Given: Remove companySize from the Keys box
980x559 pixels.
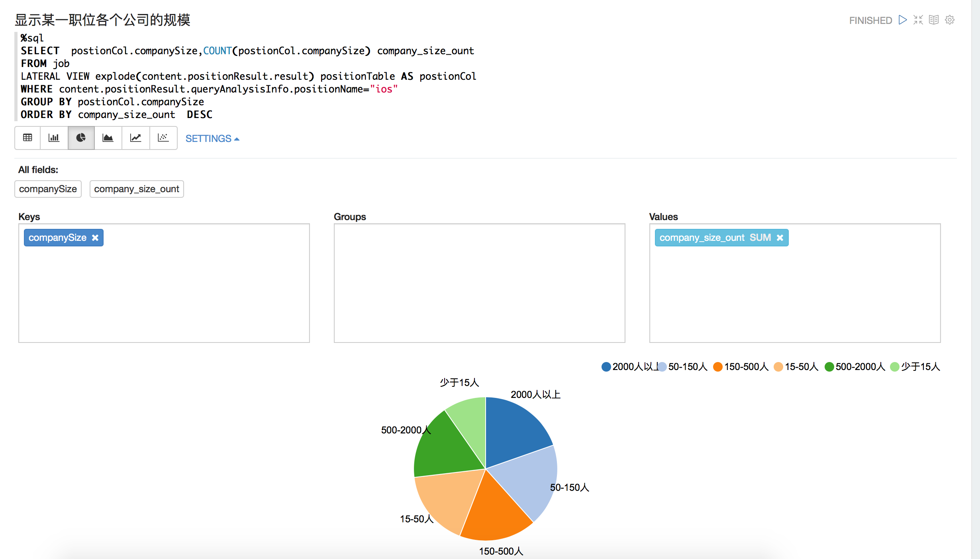Looking at the screenshot, I should [x=95, y=238].
